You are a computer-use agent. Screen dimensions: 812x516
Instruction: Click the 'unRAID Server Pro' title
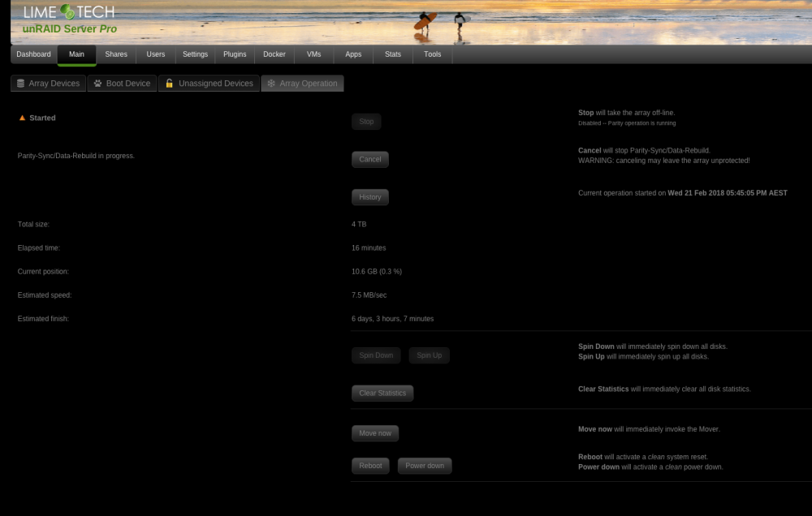(70, 29)
